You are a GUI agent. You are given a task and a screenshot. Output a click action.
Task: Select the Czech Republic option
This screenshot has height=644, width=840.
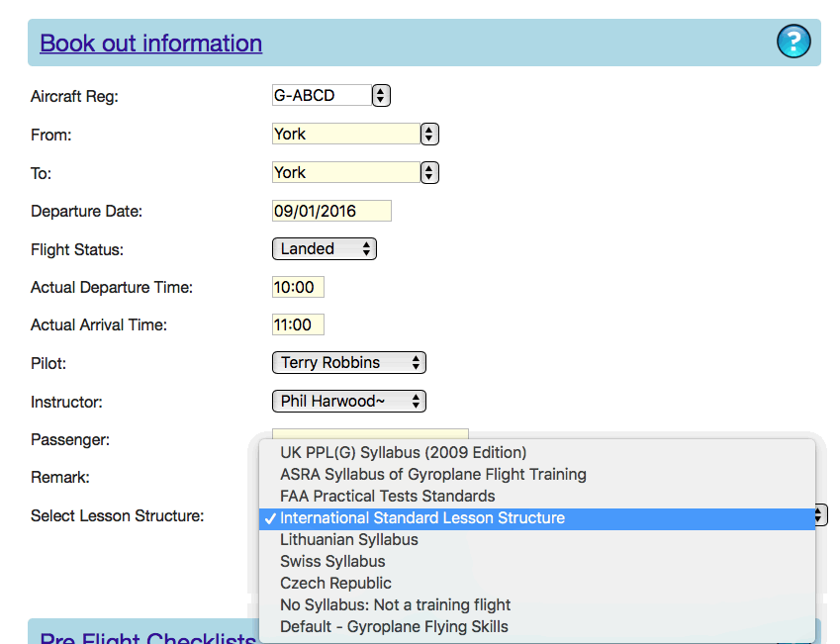(335, 584)
